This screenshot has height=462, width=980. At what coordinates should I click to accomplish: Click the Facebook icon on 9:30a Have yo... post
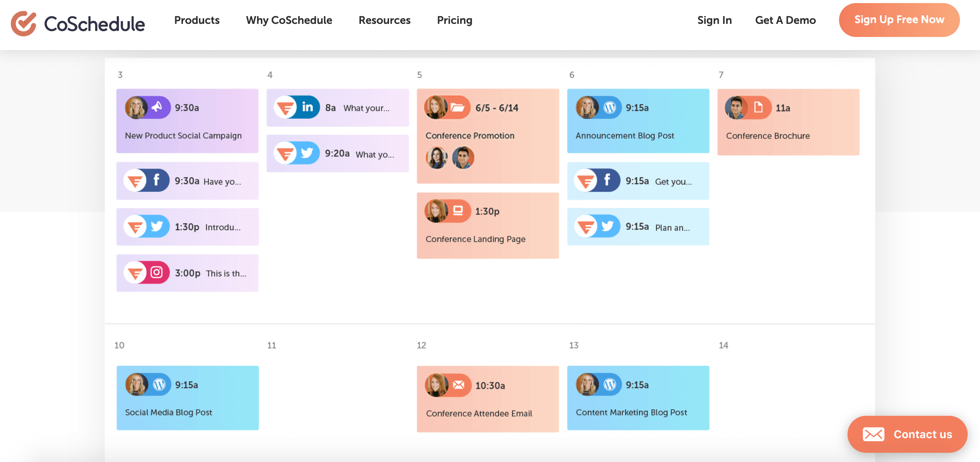pos(156,180)
